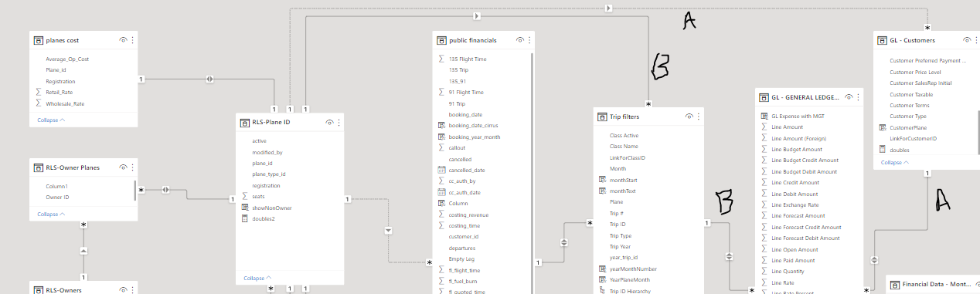This screenshot has width=980, height=294.
Task: Click the RLS-Owners table icon
Action: [39, 290]
